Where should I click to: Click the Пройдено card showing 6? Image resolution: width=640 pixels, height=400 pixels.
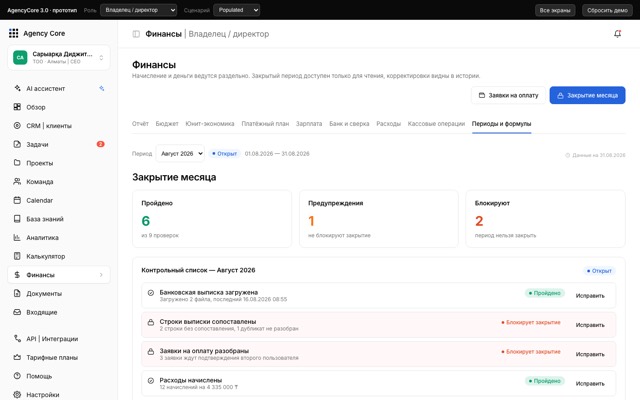[x=212, y=219]
